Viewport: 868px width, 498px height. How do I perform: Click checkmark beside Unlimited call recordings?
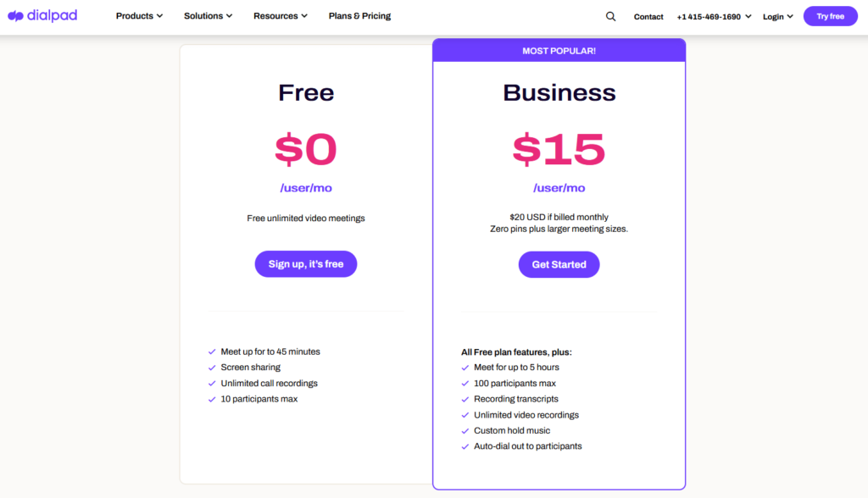211,384
